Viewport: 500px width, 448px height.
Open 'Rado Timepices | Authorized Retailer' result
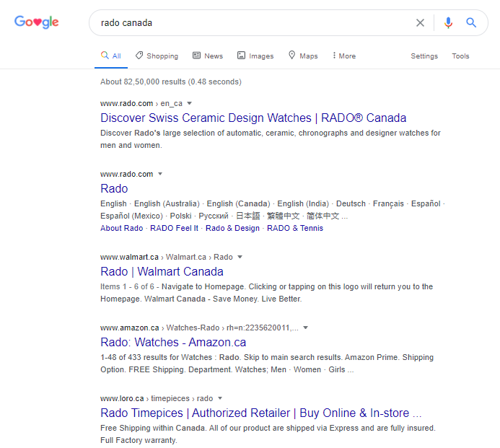point(261,413)
